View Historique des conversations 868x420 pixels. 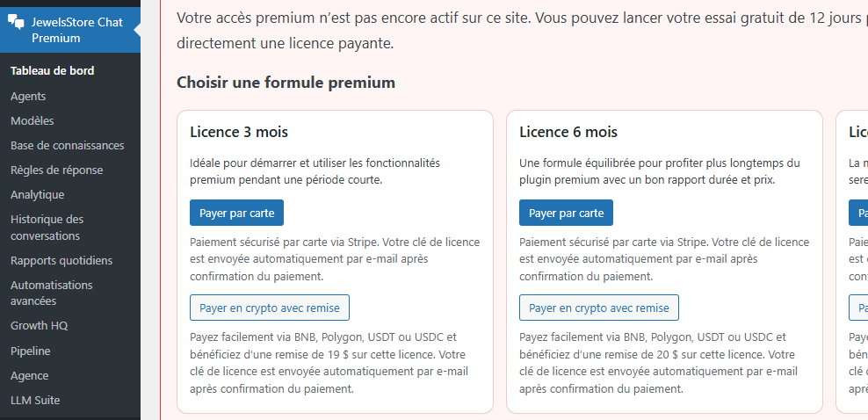tap(47, 228)
